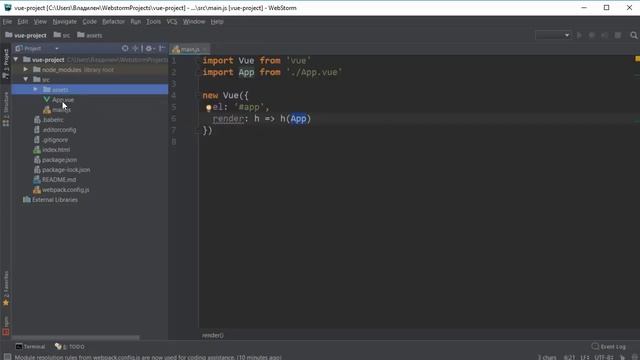Click the UTF-8 encoding in status bar

pos(604,357)
